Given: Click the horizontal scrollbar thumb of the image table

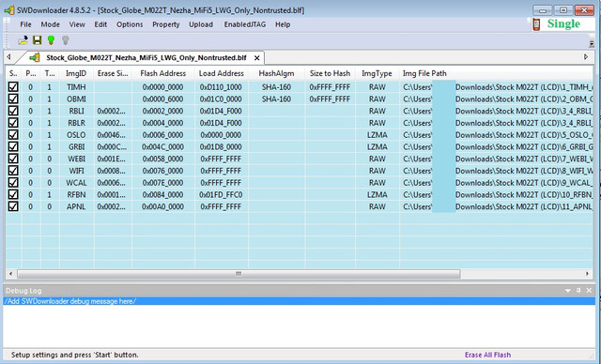Looking at the screenshot, I should (239, 274).
